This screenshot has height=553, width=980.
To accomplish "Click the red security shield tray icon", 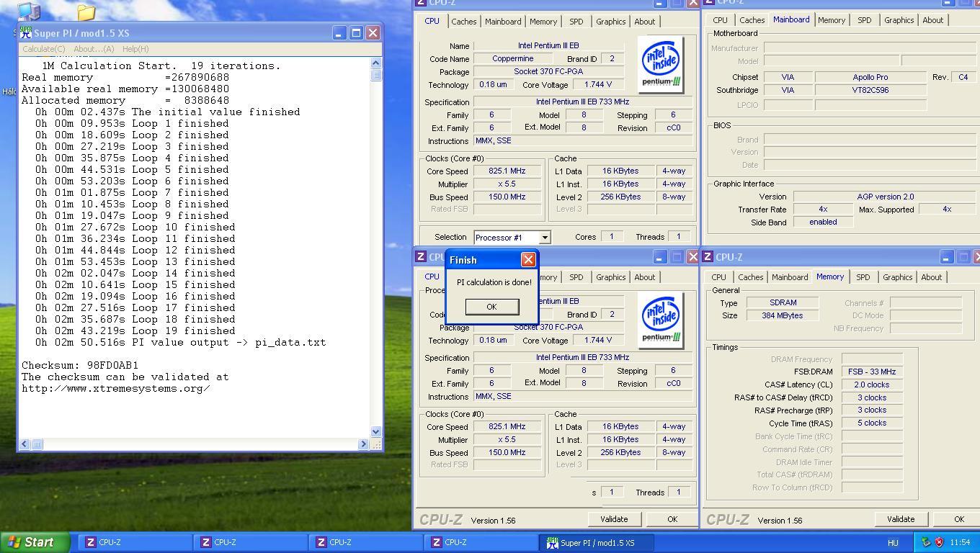I will (939, 542).
